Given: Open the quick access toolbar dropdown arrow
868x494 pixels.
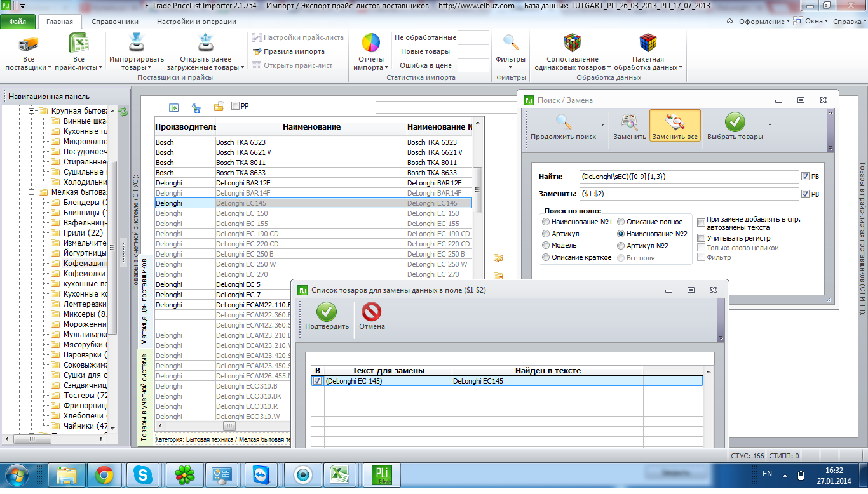Looking at the screenshot, I should [23, 6].
